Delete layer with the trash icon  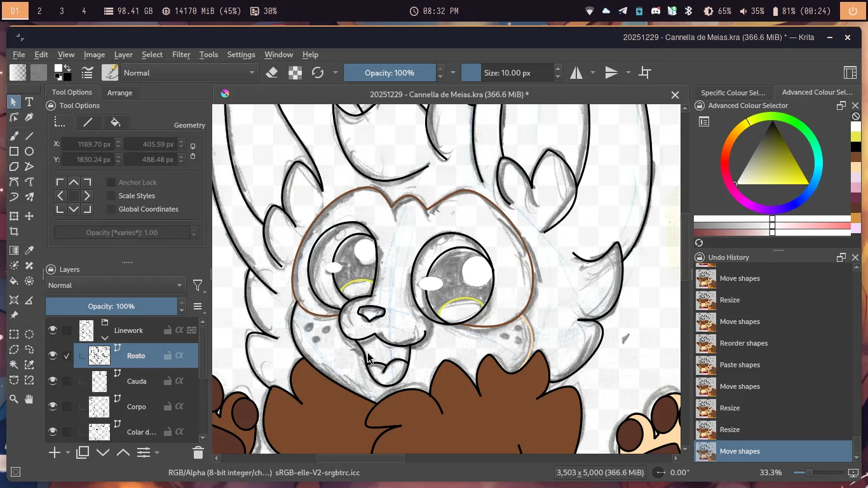[x=198, y=452]
